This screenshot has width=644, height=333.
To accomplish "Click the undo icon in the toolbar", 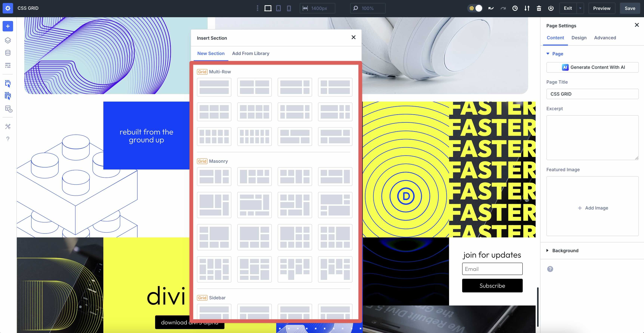I will 491,8.
